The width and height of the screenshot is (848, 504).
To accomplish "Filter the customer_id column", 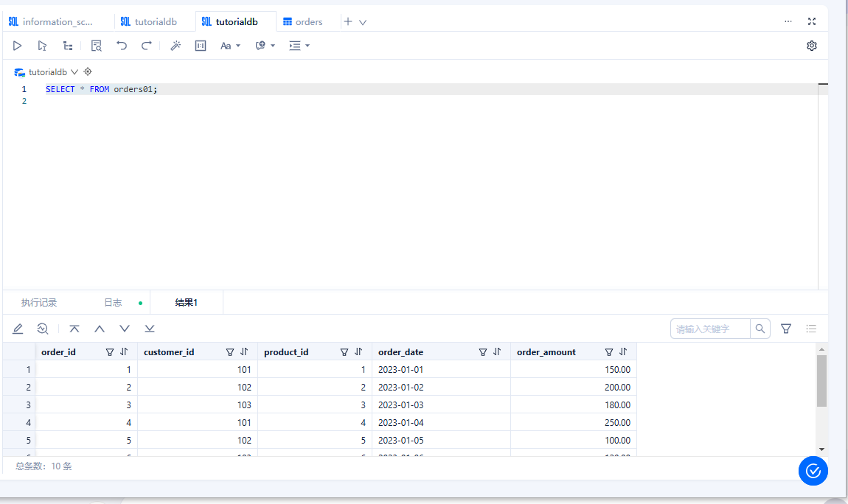I will tap(230, 352).
